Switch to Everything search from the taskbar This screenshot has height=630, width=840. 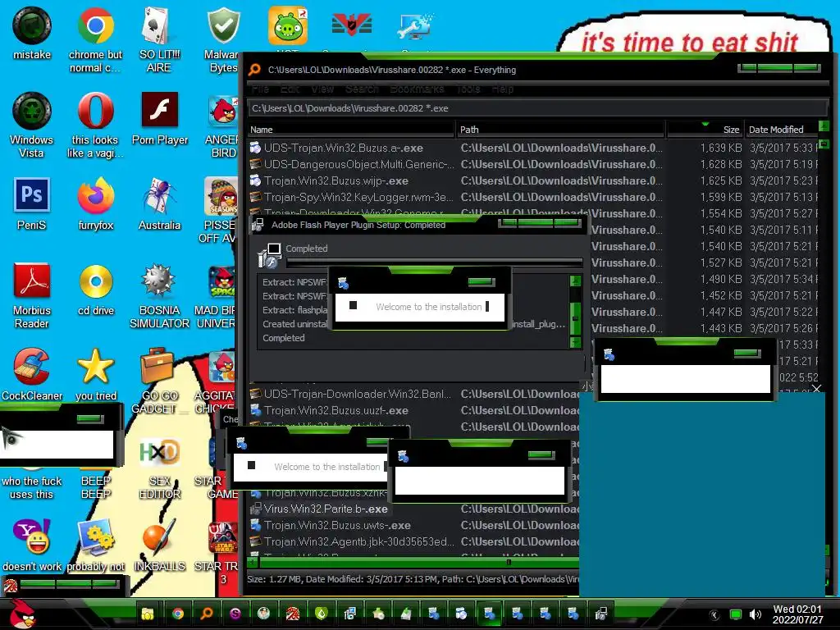coord(206,614)
